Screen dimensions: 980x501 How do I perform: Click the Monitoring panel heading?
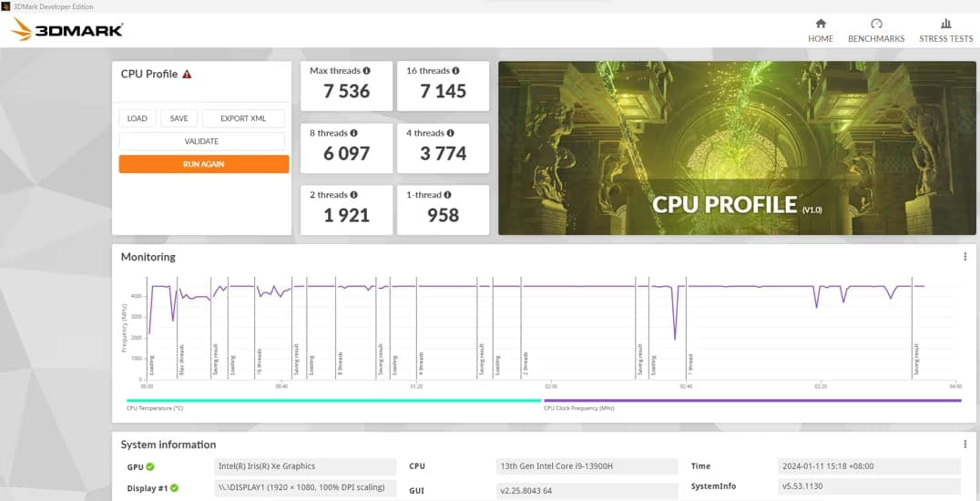pos(148,257)
